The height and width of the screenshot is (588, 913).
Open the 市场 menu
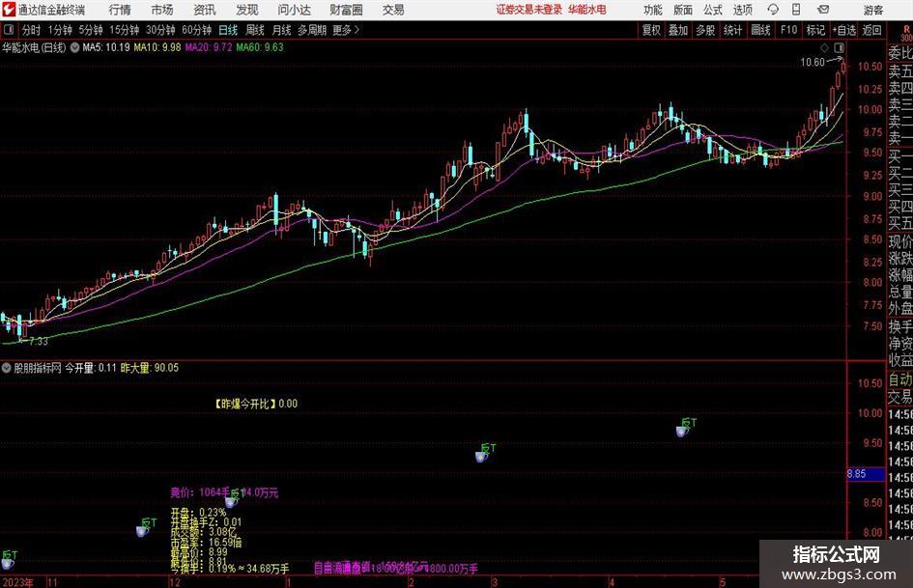[162, 10]
